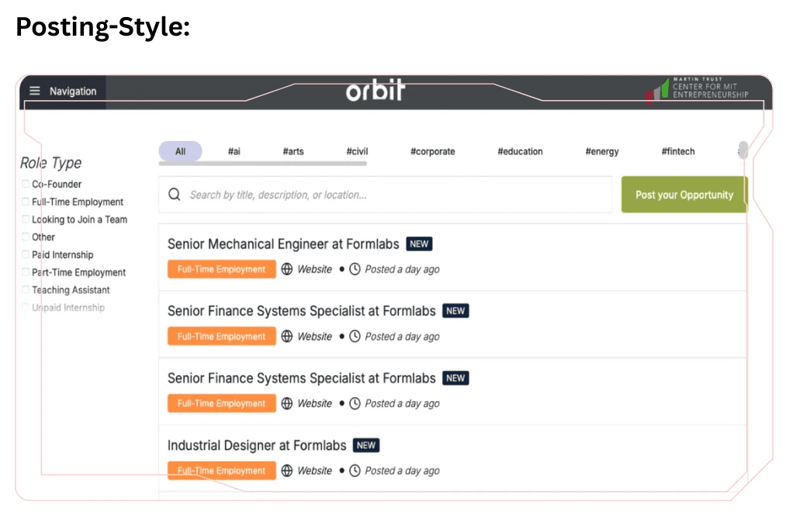This screenshot has width=789, height=532.
Task: Enable Looking to Join a Team filter
Action: [26, 219]
